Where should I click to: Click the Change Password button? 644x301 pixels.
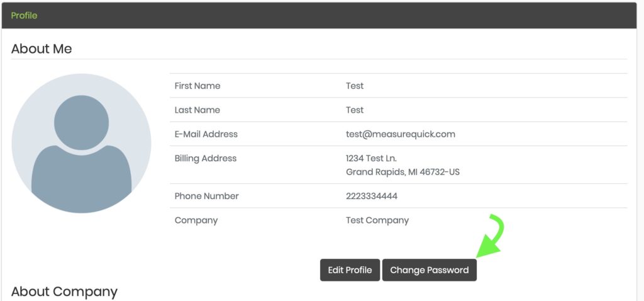[x=429, y=270]
